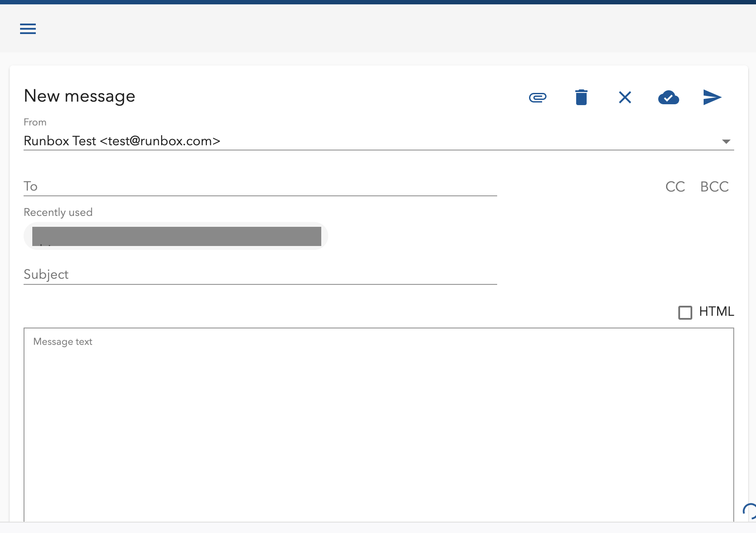Open the navigation hamburger menu
This screenshot has height=533, width=756.
coord(27,29)
